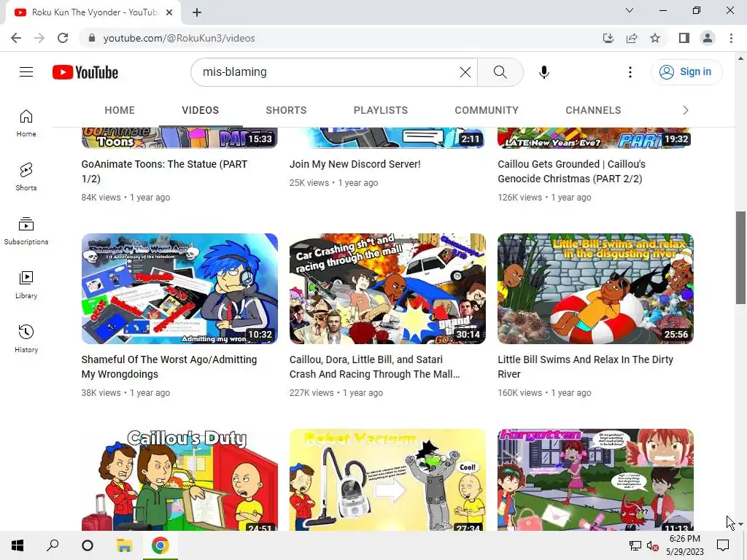The height and width of the screenshot is (560, 747).
Task: Open the muted volume tray icon
Action: coord(653,545)
